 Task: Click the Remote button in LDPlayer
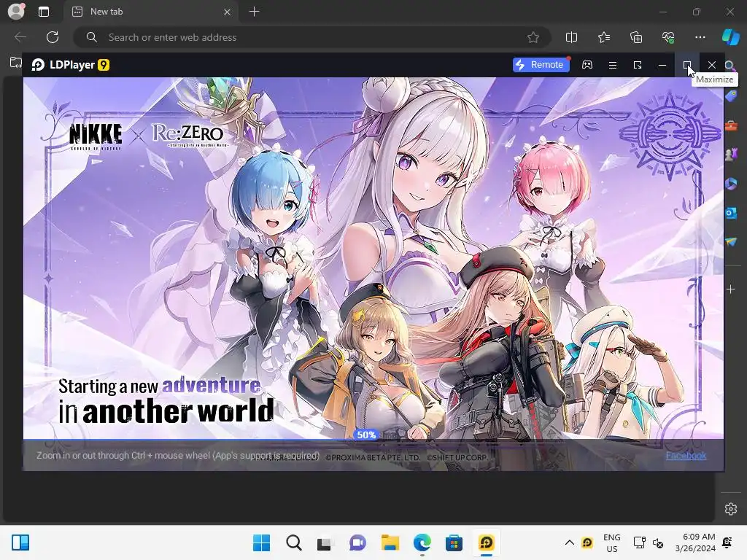click(x=541, y=65)
